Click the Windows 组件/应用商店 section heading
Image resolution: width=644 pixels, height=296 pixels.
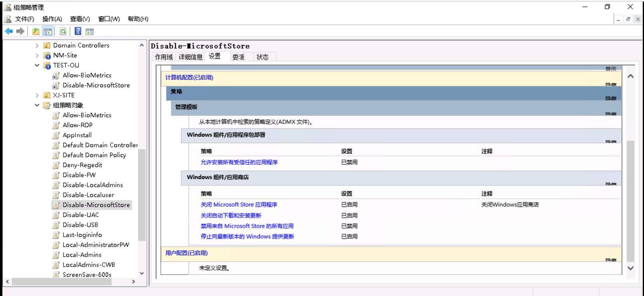[x=218, y=177]
